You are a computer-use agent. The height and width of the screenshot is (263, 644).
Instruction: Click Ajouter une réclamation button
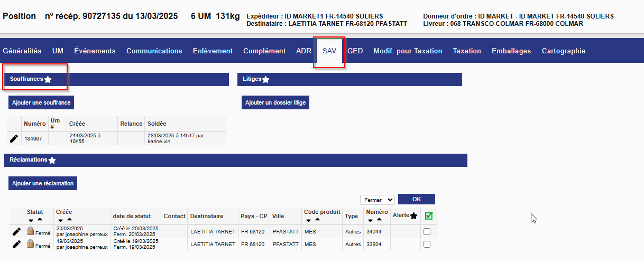pyautogui.click(x=43, y=183)
